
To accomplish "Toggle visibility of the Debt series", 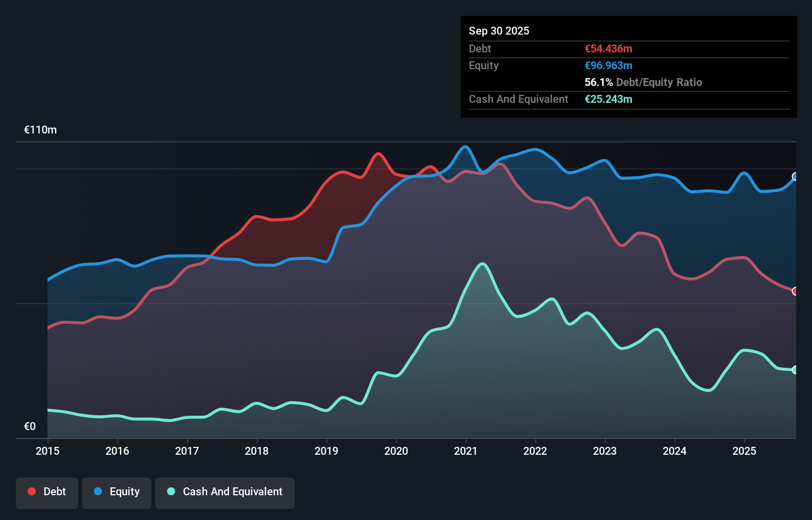I will pos(47,492).
